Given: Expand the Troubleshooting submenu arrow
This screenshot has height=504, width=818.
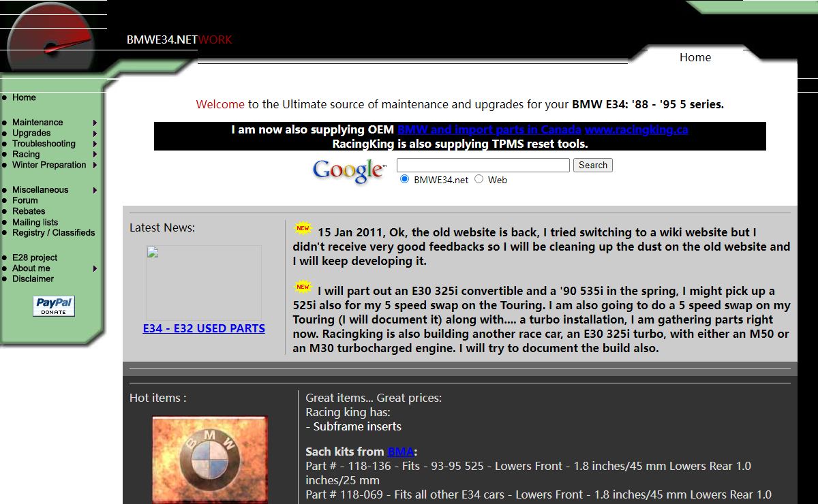Looking at the screenshot, I should click(95, 144).
